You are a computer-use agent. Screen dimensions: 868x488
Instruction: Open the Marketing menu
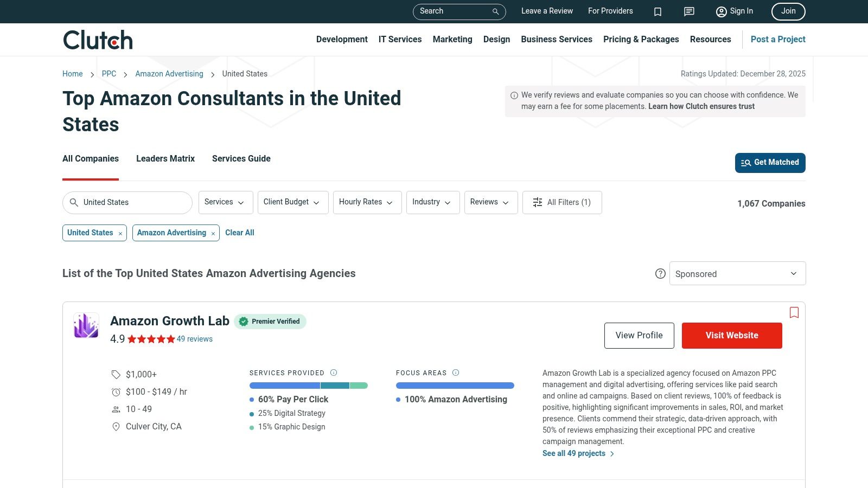tap(452, 40)
